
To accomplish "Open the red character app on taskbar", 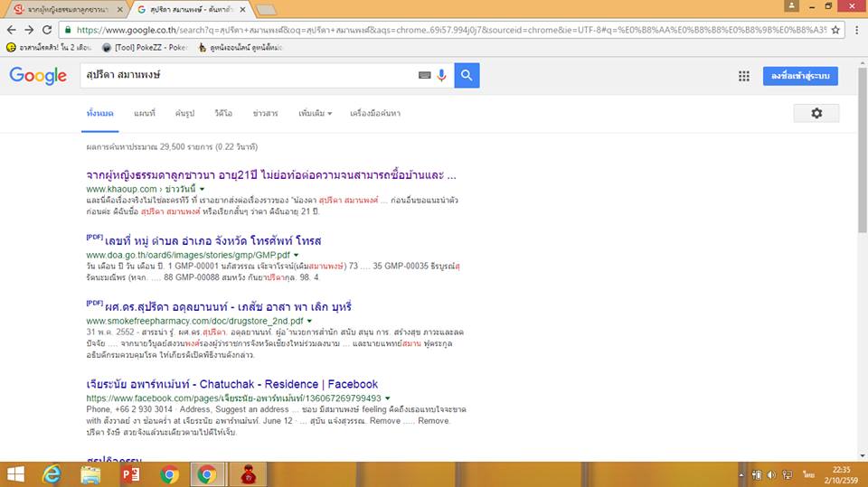I will click(x=248, y=475).
